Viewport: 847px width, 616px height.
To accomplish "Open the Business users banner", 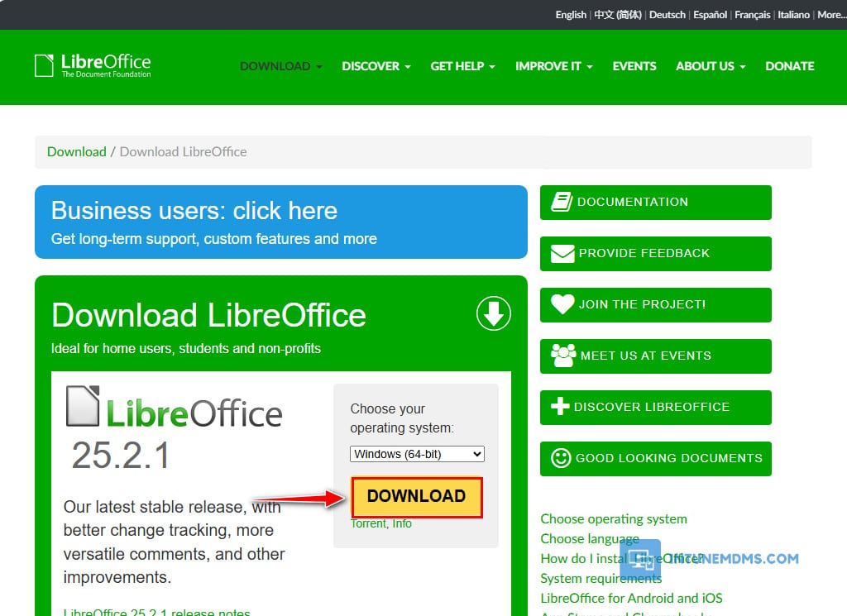I will click(x=281, y=222).
